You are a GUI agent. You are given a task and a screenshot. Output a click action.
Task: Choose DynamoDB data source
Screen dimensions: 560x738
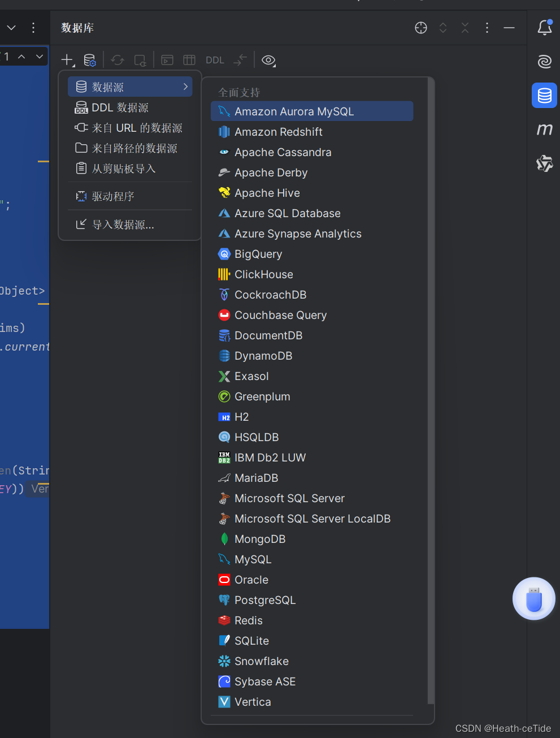coord(312,356)
